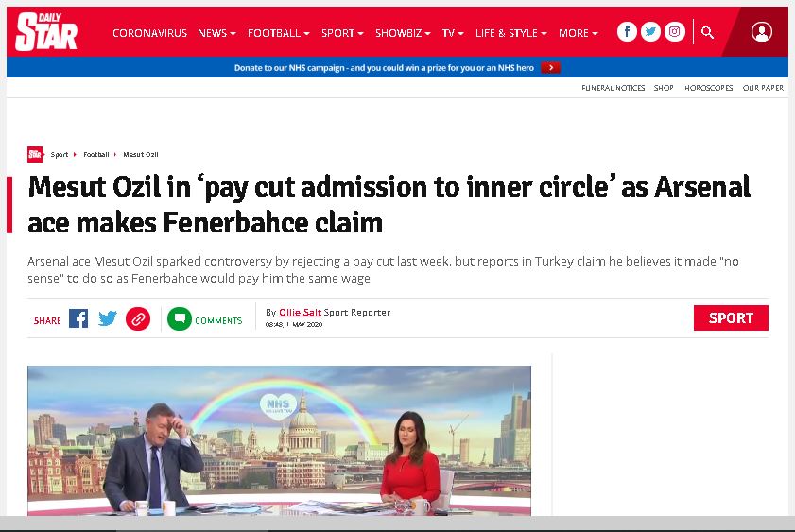Click the red SPORT button

(x=731, y=317)
